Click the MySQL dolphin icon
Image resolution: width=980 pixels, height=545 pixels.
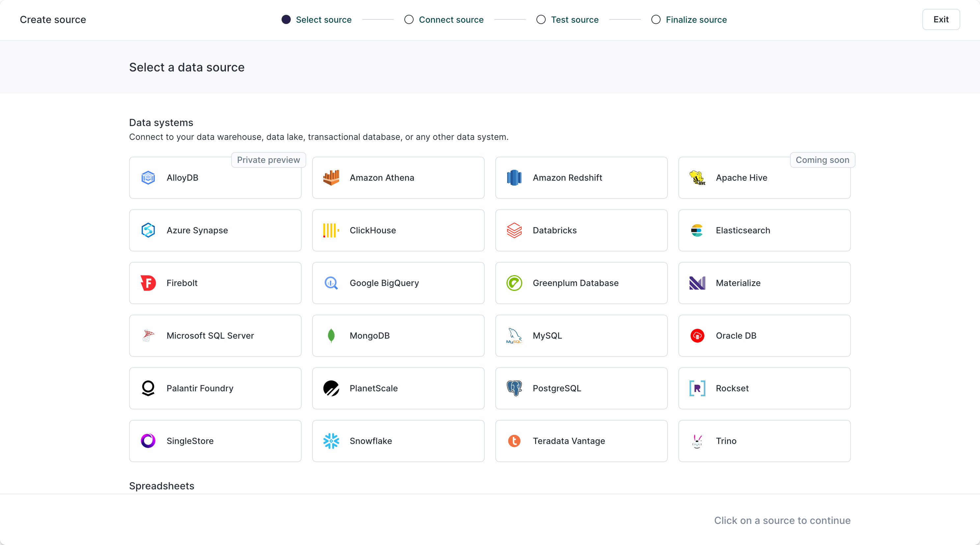(514, 335)
